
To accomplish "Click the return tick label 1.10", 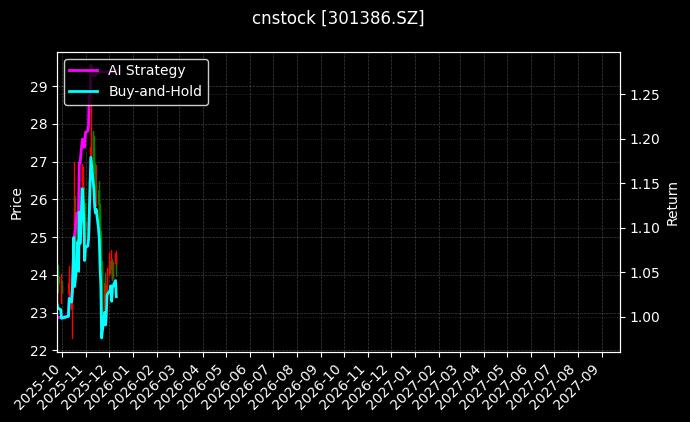I will [645, 228].
